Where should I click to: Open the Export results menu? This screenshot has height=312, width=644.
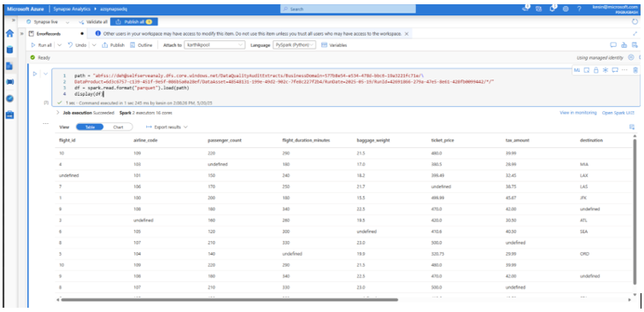pyautogui.click(x=167, y=127)
